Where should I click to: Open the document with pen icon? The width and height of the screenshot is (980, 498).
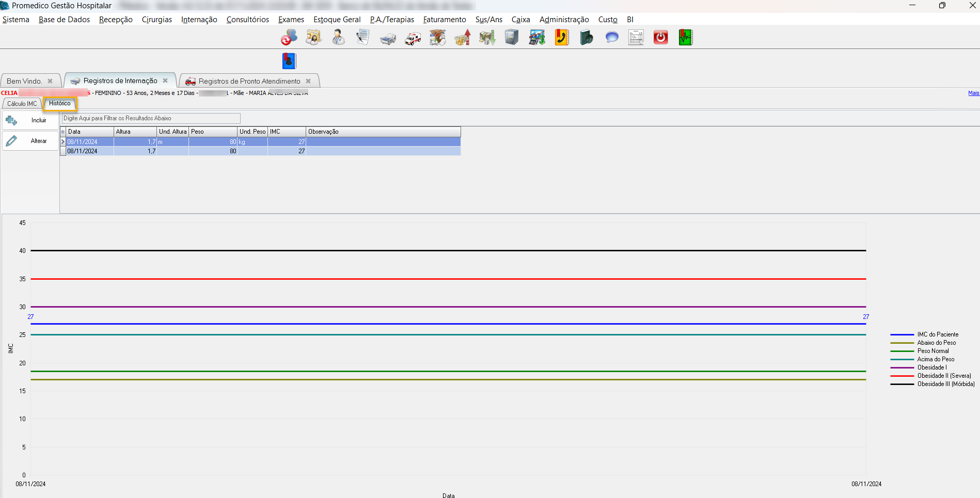[363, 38]
